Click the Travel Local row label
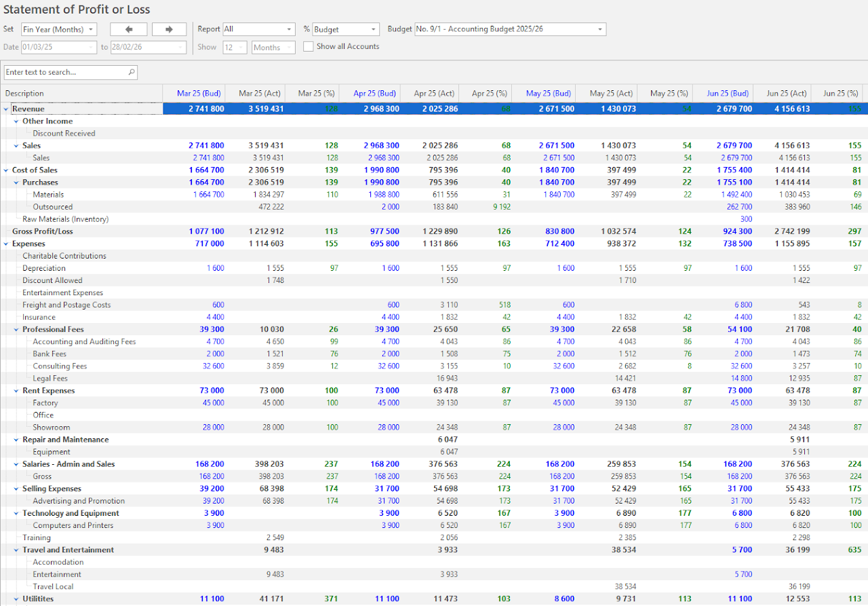Image resolution: width=868 pixels, height=606 pixels. (x=53, y=586)
